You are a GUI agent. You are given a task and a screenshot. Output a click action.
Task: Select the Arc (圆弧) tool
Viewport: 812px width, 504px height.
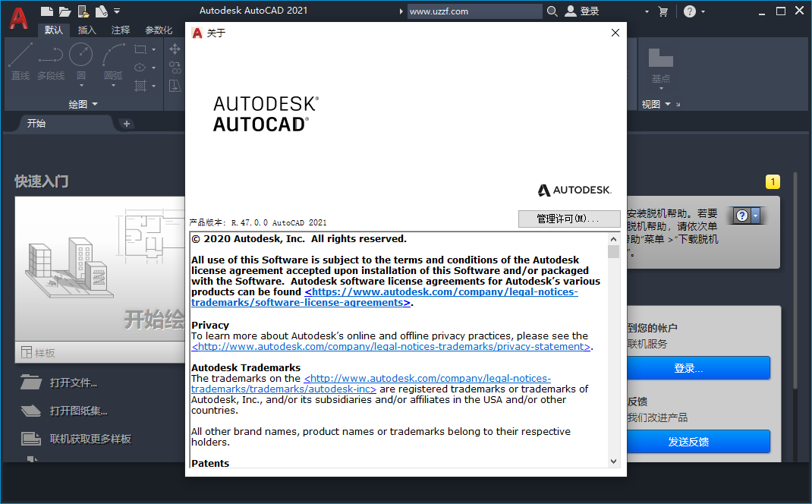[x=112, y=61]
